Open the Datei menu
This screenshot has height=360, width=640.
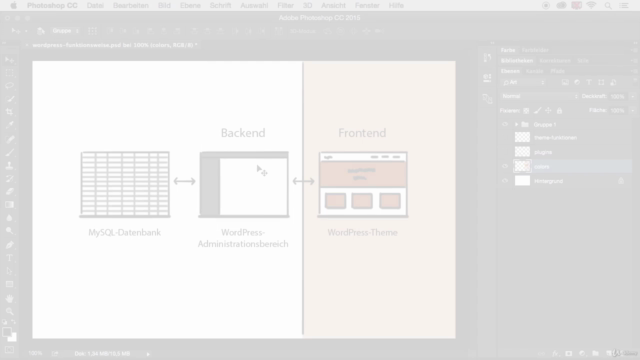[x=95, y=5]
